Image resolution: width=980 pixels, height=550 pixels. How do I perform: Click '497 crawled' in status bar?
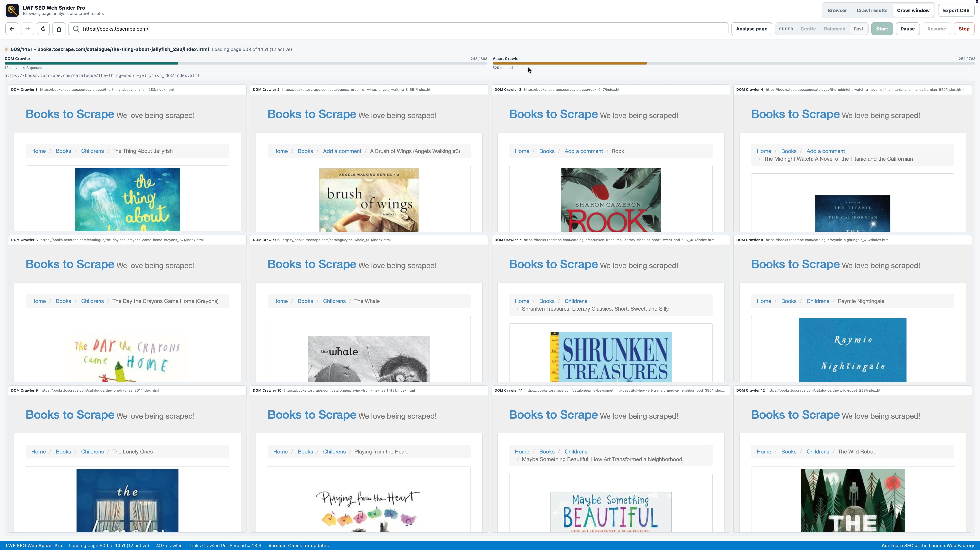tap(169, 545)
